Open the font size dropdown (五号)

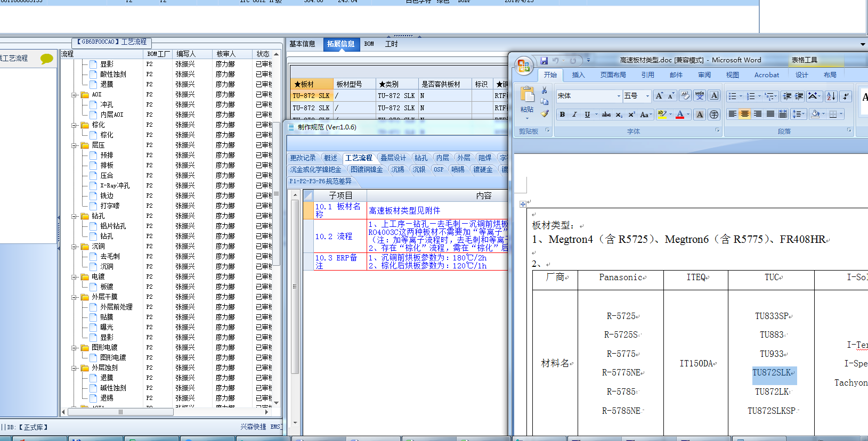pos(648,96)
